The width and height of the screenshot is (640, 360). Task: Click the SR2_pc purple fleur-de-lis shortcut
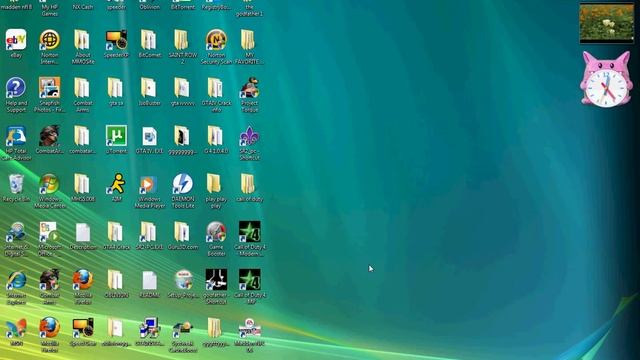coord(249,136)
